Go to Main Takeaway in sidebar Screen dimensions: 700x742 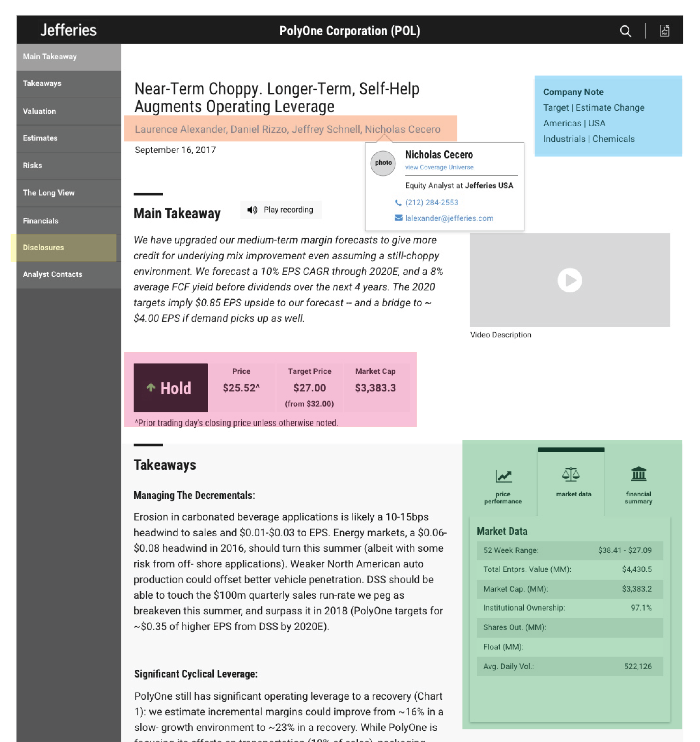pos(69,57)
